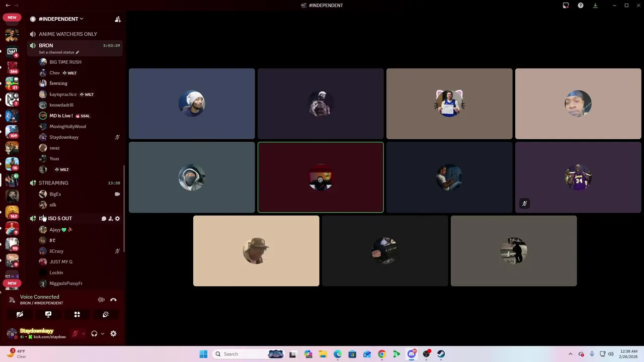Toggle deafen headphones icon
Image resolution: width=644 pixels, height=362 pixels.
tap(94, 333)
